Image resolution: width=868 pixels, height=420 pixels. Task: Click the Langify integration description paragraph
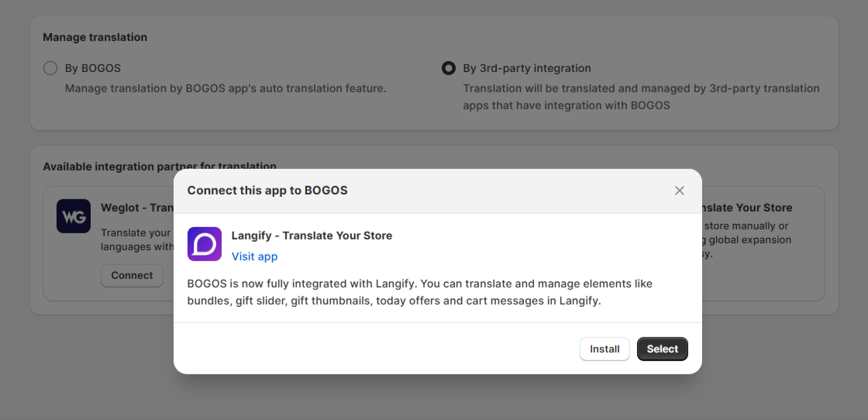click(419, 292)
